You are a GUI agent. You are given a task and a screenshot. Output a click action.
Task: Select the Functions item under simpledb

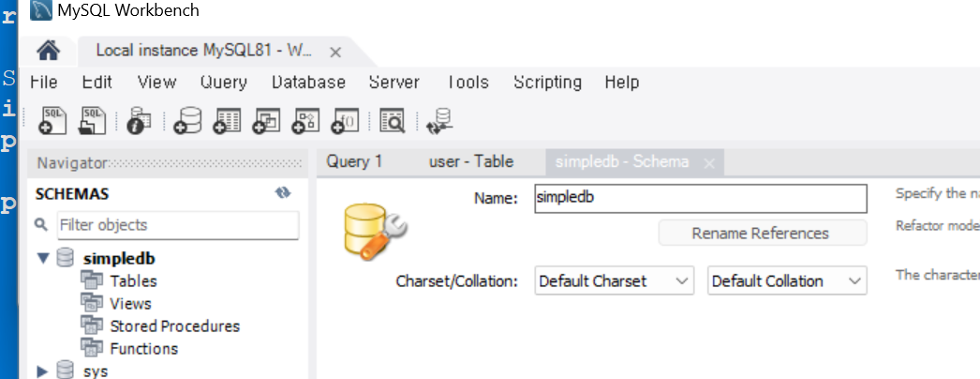click(143, 348)
